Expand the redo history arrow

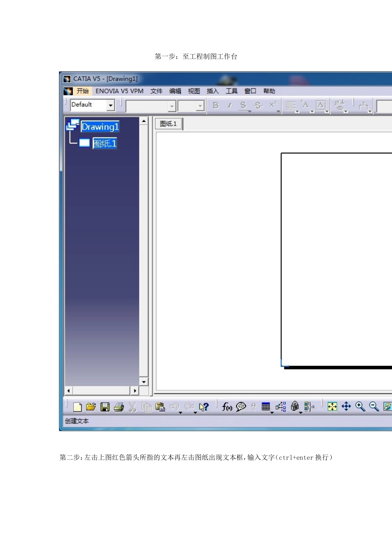coord(195,413)
